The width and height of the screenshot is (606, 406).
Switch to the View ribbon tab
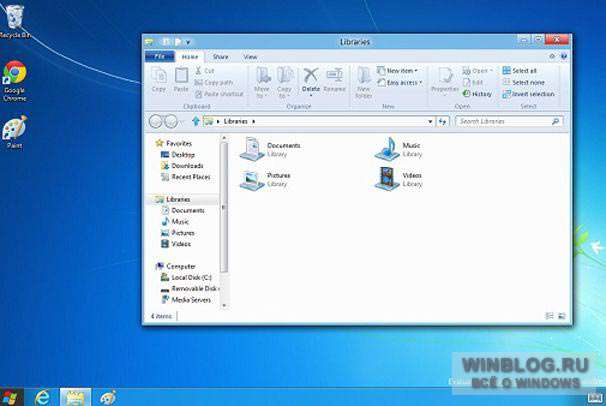point(250,57)
